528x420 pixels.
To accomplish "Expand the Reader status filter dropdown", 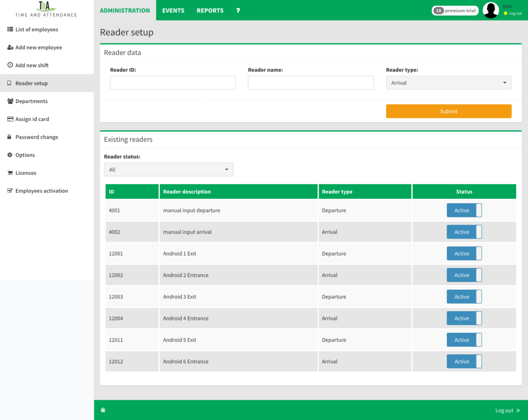I will point(169,170).
